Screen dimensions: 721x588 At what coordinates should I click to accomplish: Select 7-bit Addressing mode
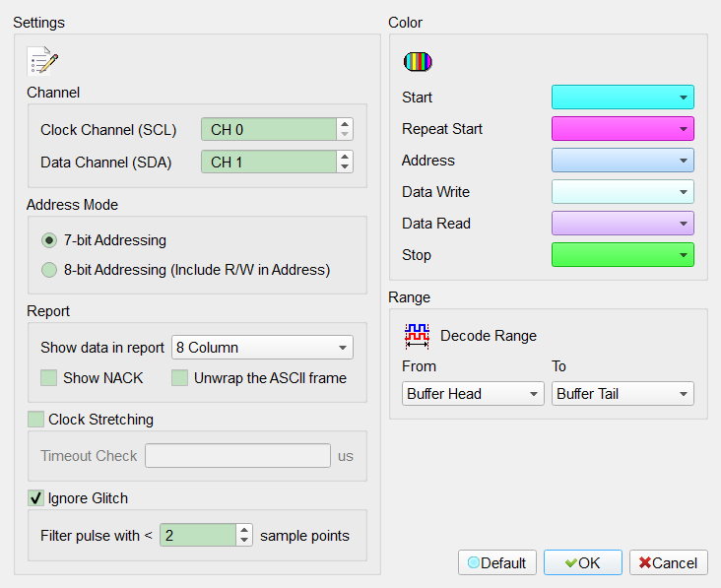click(x=49, y=240)
